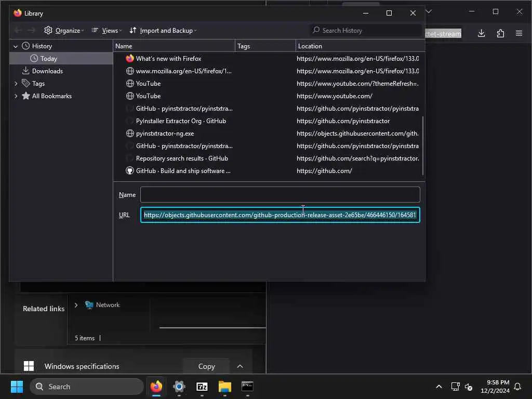Click the History clock icon
Image resolution: width=532 pixels, height=399 pixels.
tap(26, 46)
